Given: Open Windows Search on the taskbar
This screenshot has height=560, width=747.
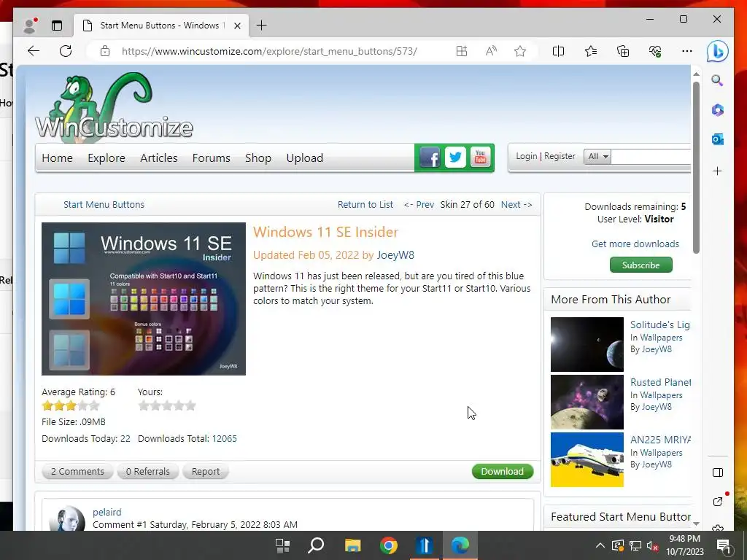Looking at the screenshot, I should click(x=315, y=545).
